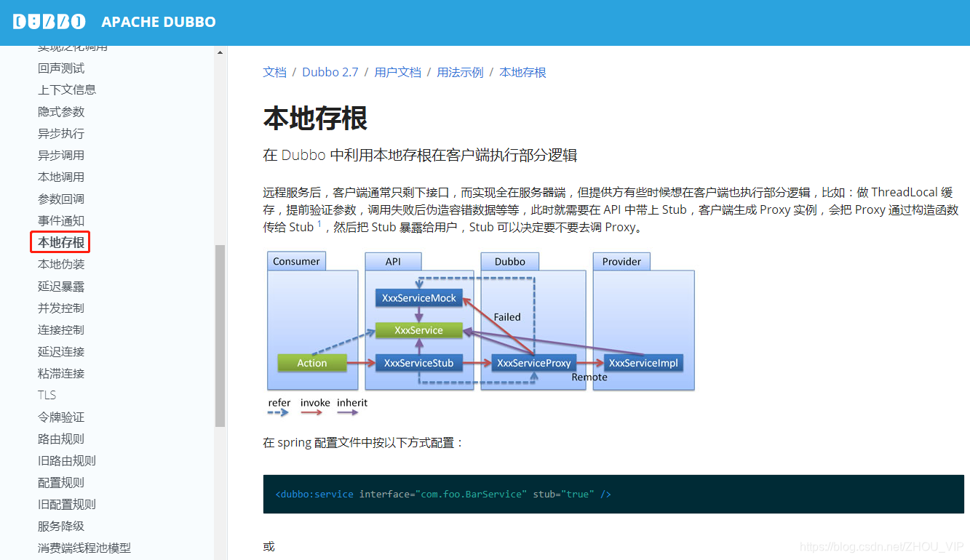The image size is (970, 560).
Task: Go to 并发控制 sidebar item
Action: 61,308
